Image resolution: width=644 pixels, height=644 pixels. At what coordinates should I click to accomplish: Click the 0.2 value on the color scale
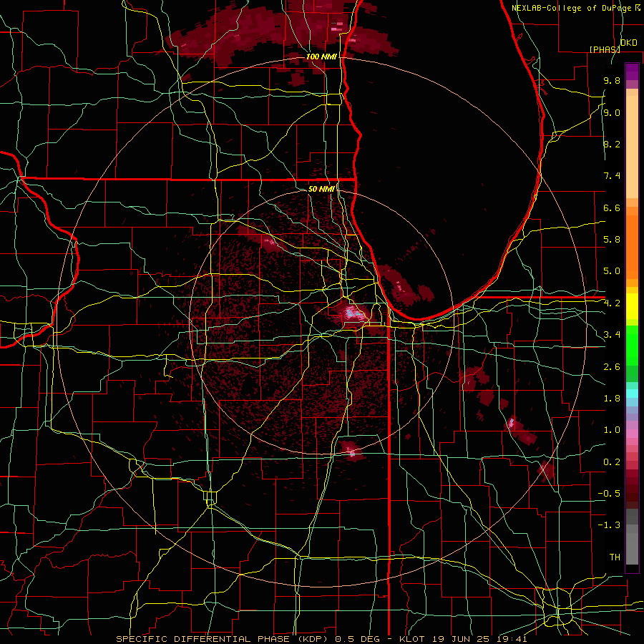[x=612, y=462]
